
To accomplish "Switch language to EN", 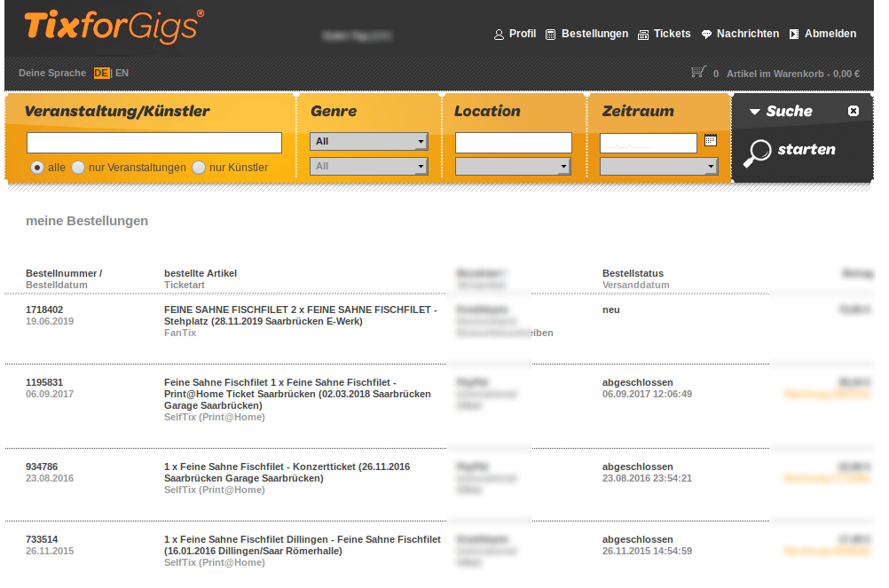I will pos(122,73).
